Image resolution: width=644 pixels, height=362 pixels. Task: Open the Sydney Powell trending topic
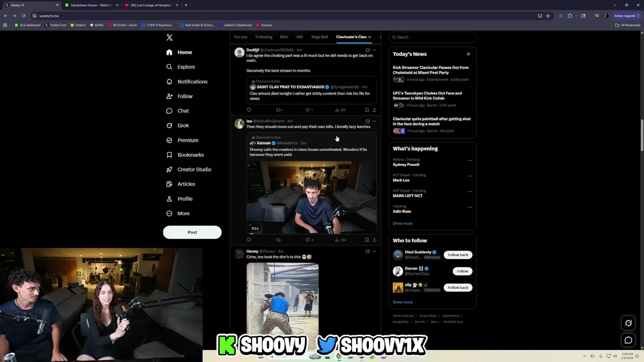pyautogui.click(x=406, y=164)
